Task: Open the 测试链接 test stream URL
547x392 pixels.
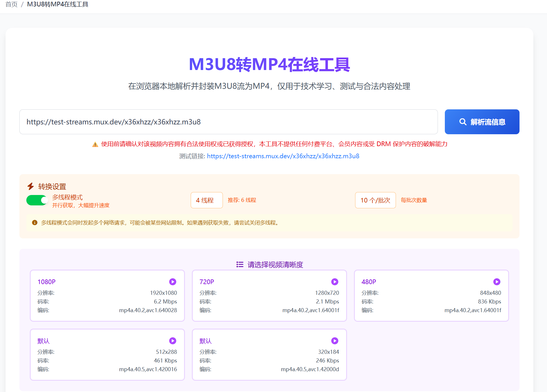Action: (283, 156)
